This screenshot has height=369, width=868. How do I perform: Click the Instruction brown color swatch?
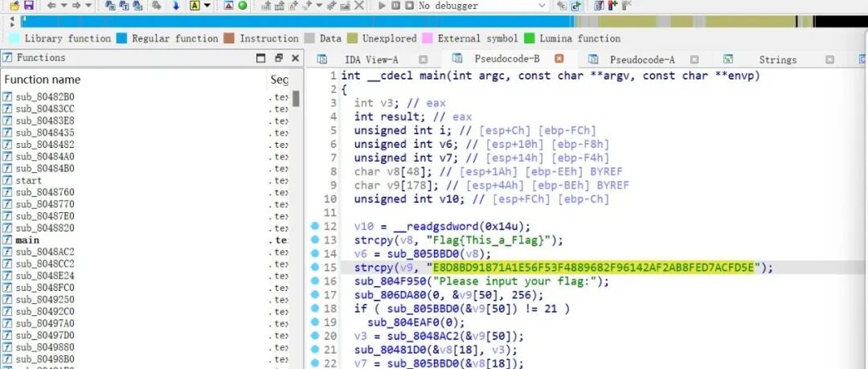pyautogui.click(x=229, y=39)
